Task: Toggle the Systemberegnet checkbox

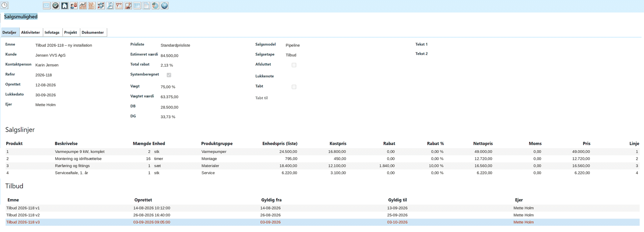Action: 169,75
